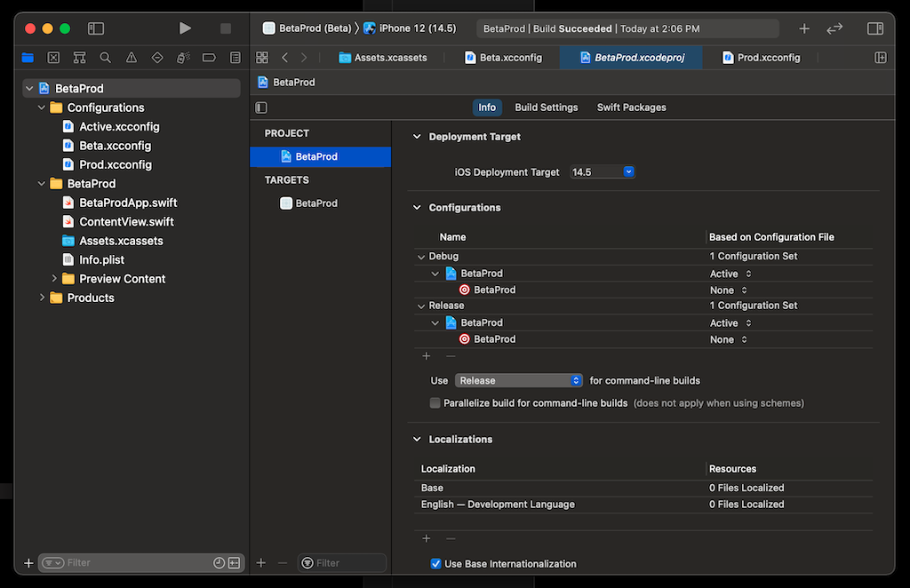Show only source-controlled files filter
Screen dimensions: 910x588
pos(235,563)
